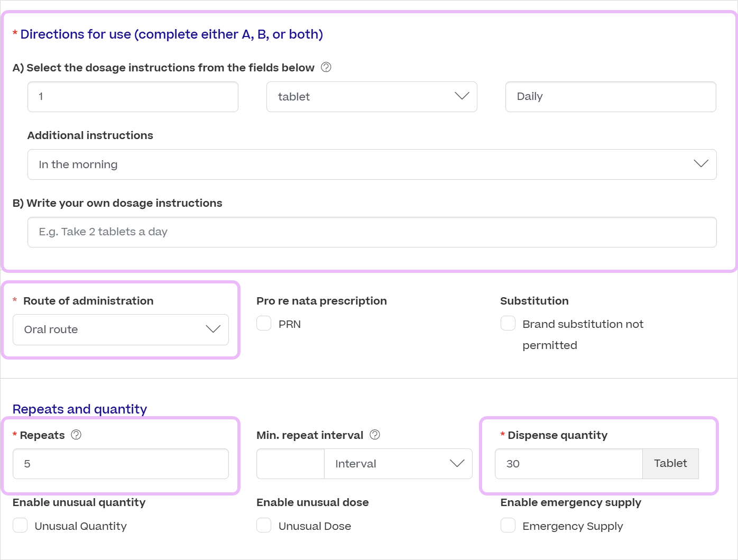Click the dose amount field showing 1
The width and height of the screenshot is (738, 560).
coord(133,97)
